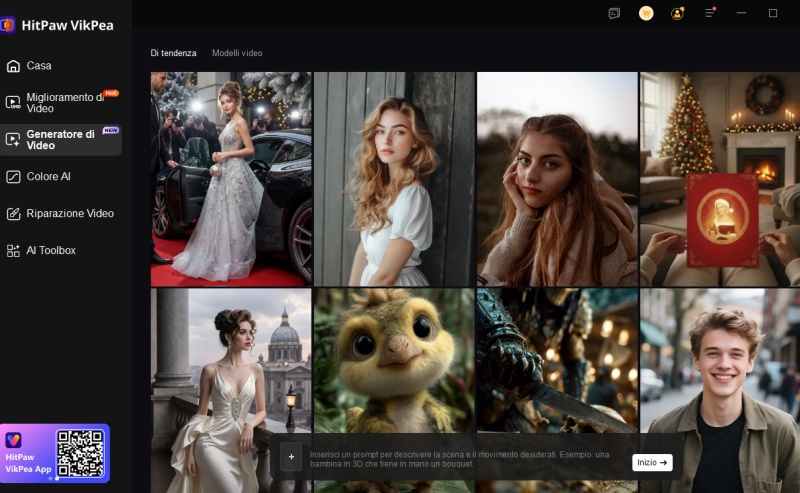Screen dimensions: 800x493
Task: Click the plus icon to add image
Action: [x=292, y=457]
